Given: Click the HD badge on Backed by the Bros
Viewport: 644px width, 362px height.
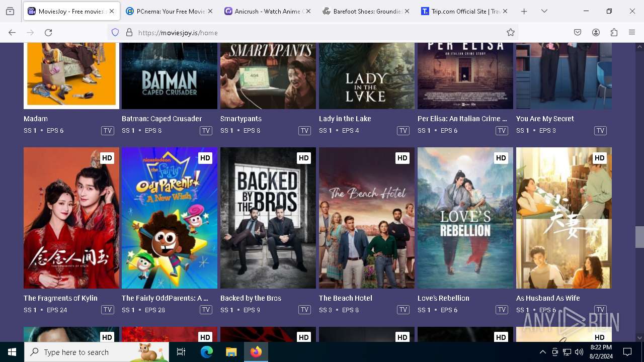Looking at the screenshot, I should (x=303, y=158).
